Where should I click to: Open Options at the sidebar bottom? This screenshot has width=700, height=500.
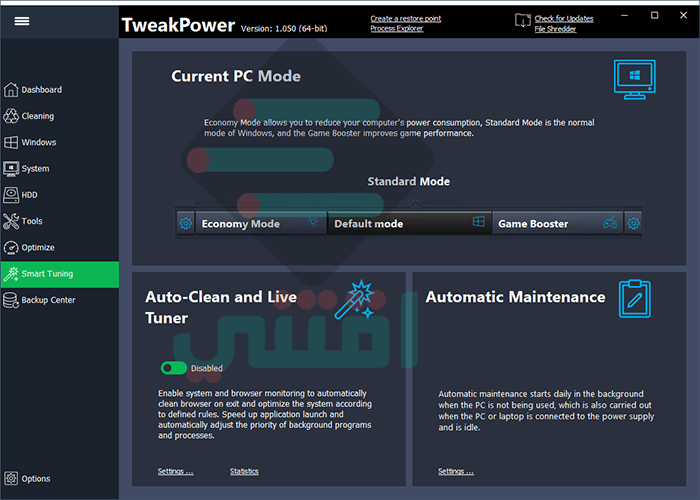coord(60,479)
